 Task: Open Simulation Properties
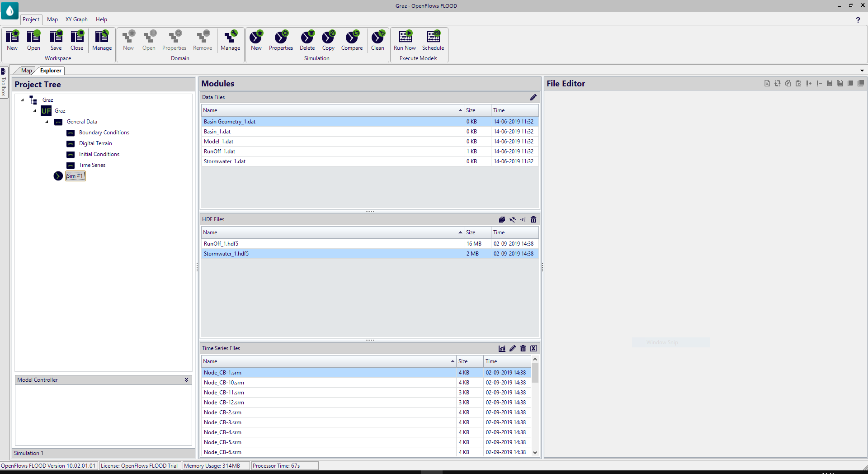(281, 41)
